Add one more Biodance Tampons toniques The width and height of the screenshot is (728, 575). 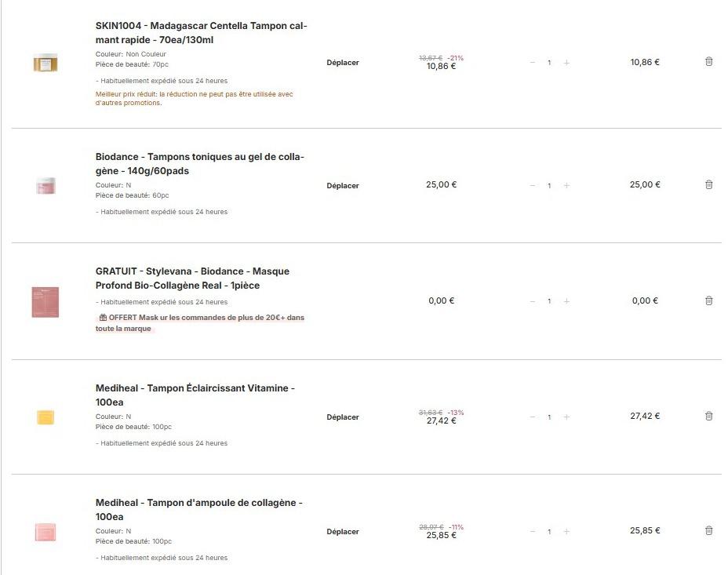(566, 186)
